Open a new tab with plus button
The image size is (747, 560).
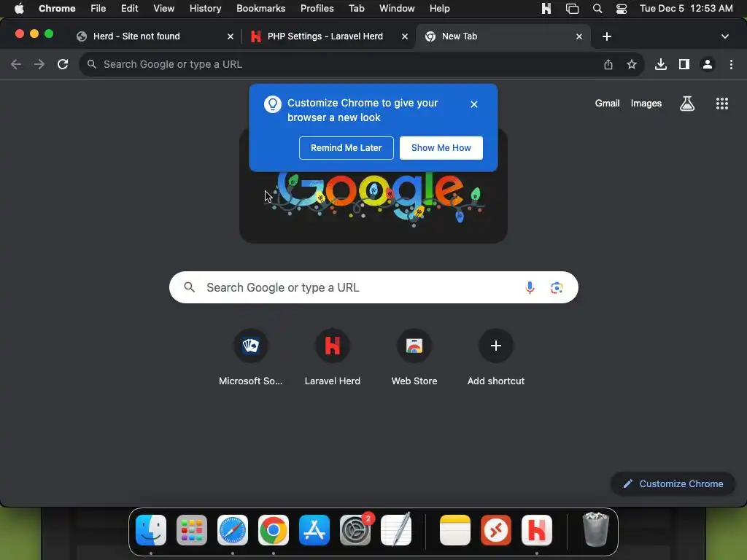coord(607,36)
